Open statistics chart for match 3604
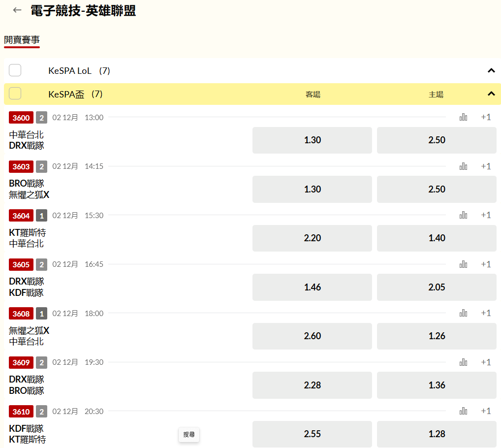501x448 pixels. point(463,215)
